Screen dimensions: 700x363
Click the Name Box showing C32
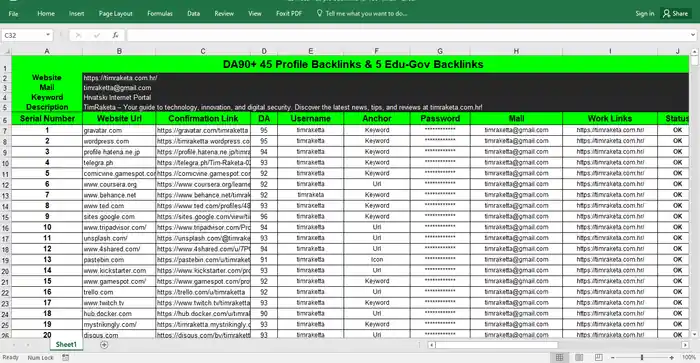[23, 35]
